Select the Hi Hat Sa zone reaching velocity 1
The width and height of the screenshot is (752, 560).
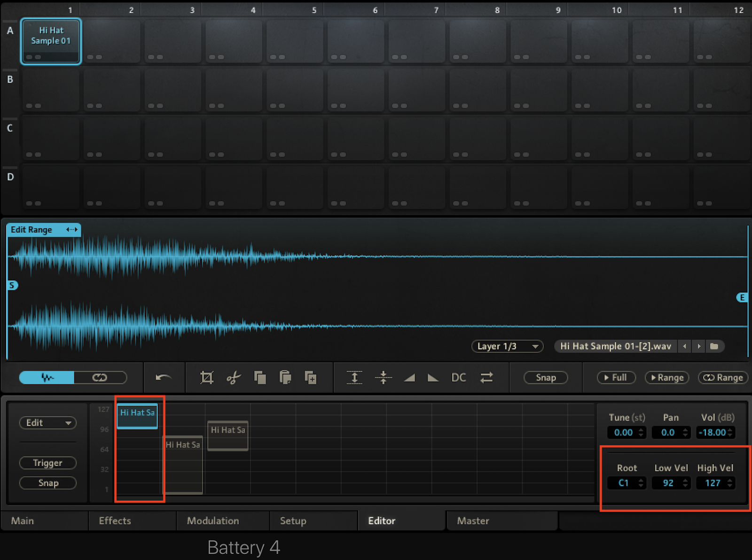[x=183, y=465]
